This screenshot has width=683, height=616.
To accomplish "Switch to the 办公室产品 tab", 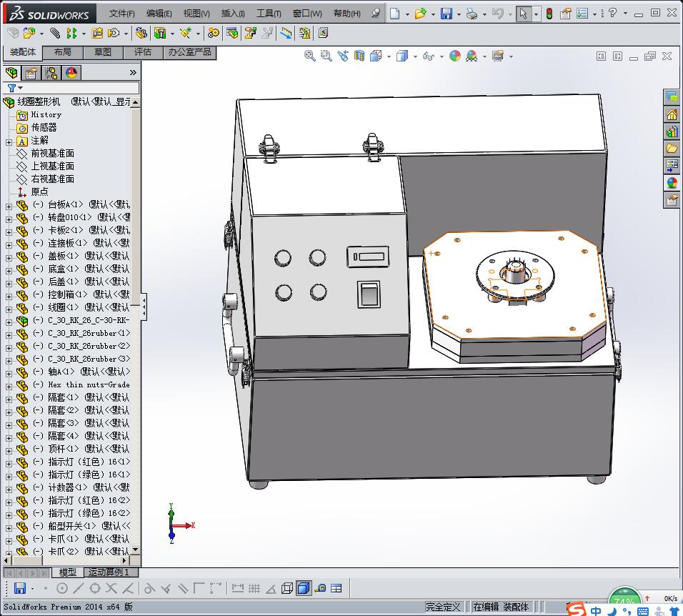I will pos(190,52).
